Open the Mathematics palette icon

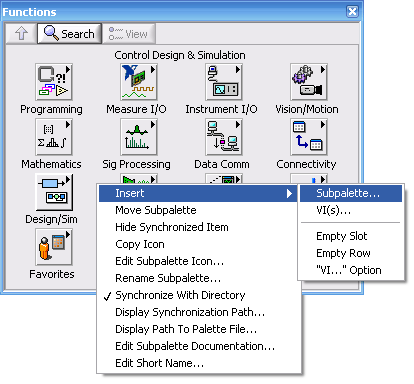[x=54, y=137]
